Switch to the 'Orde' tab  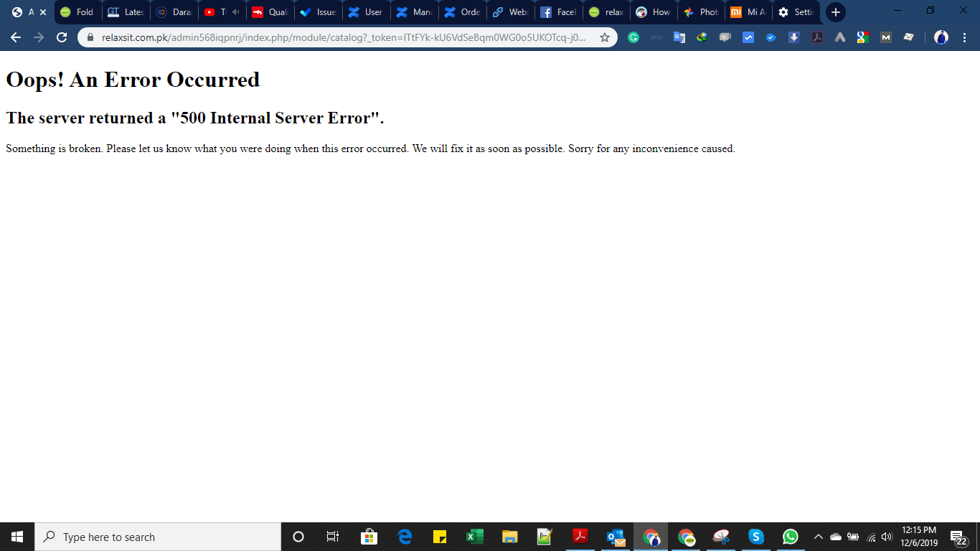point(462,12)
